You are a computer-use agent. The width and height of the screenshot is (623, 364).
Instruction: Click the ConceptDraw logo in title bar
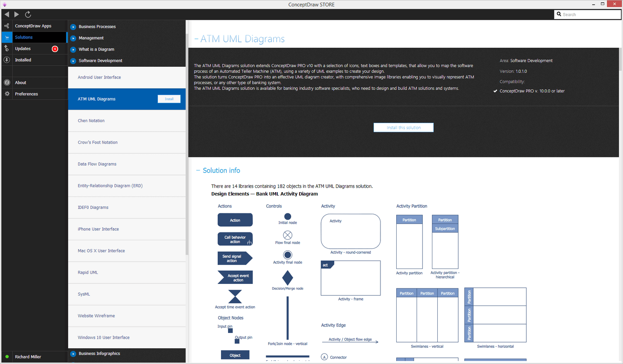click(5, 5)
